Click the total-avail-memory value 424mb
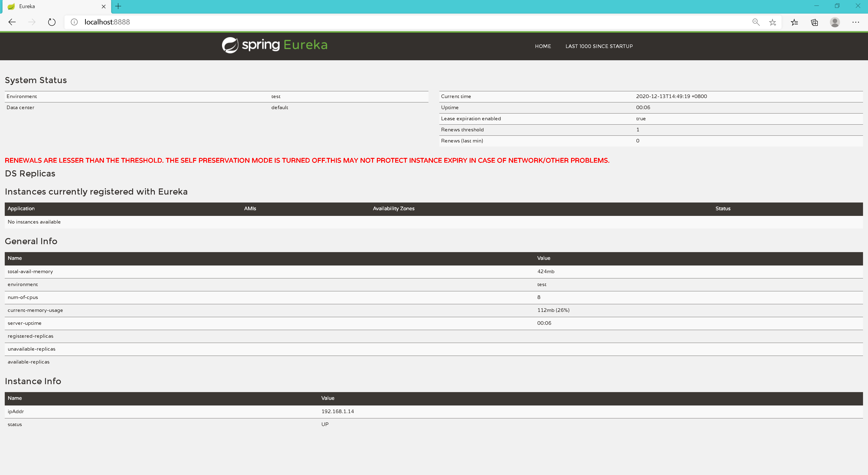 (x=545, y=272)
